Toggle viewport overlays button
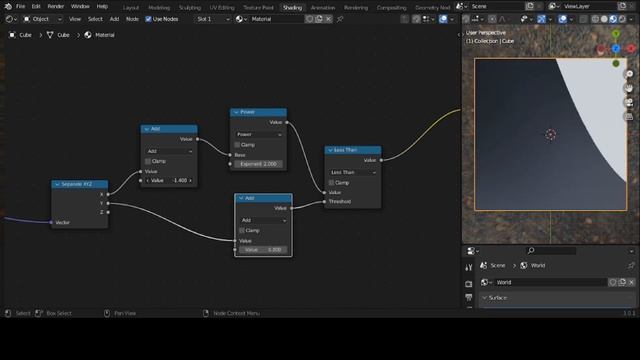Screen dimensions: 640x360 click(562, 19)
